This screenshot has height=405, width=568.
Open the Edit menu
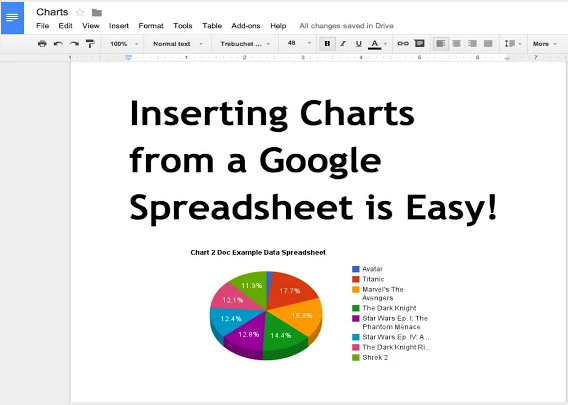click(x=65, y=26)
